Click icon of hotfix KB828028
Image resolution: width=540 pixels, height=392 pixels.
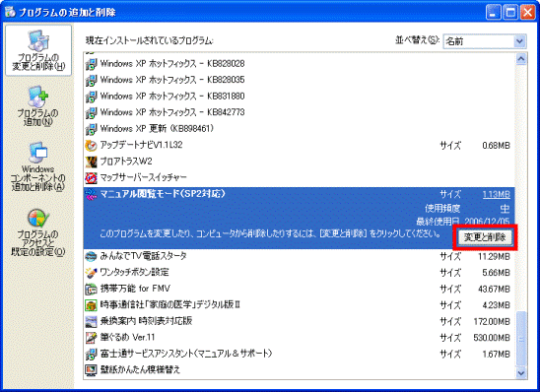[x=91, y=64]
